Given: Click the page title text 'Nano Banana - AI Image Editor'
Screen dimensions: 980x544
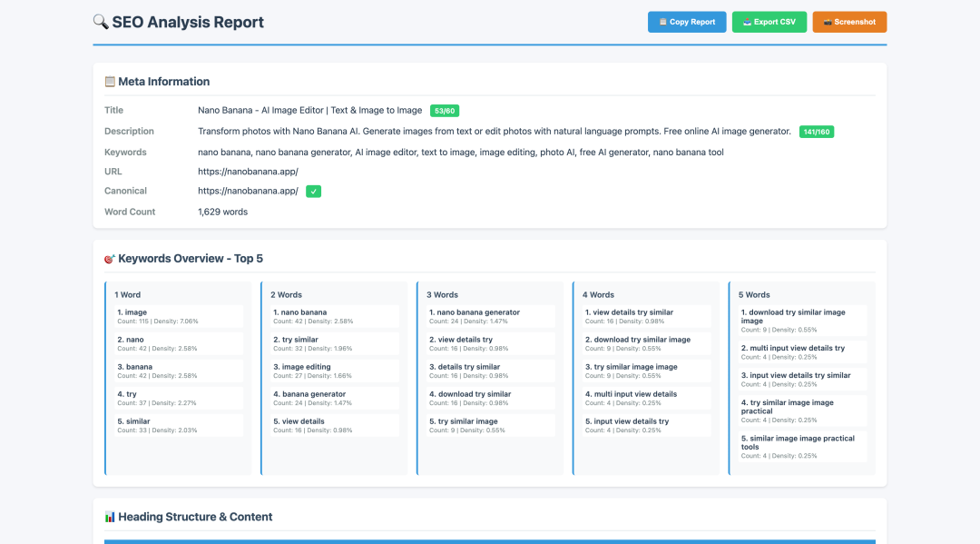Looking at the screenshot, I should (x=310, y=110).
